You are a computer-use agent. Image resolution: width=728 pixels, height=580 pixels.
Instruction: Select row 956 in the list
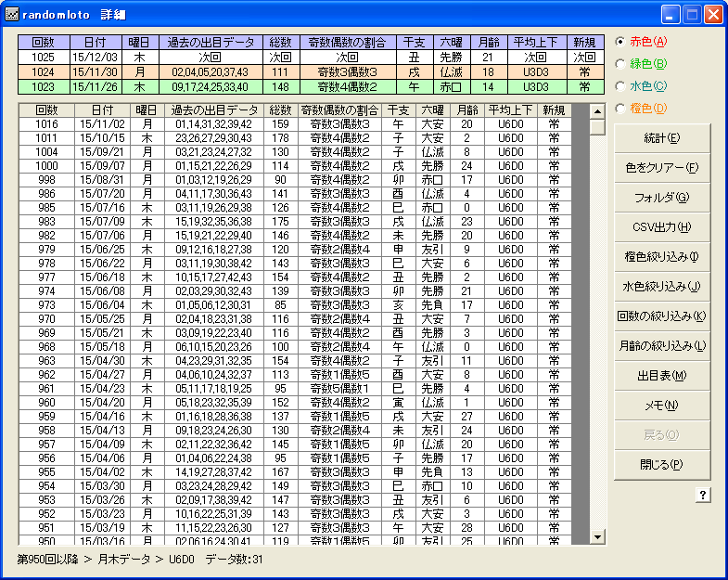point(295,458)
